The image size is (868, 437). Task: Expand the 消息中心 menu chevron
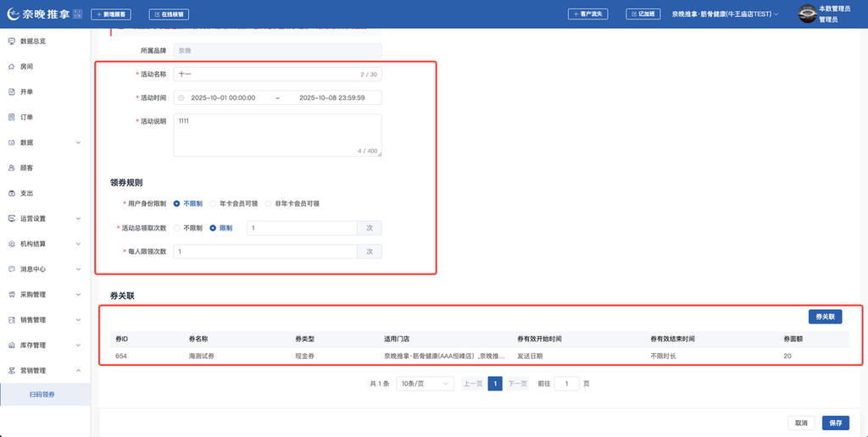(x=78, y=269)
